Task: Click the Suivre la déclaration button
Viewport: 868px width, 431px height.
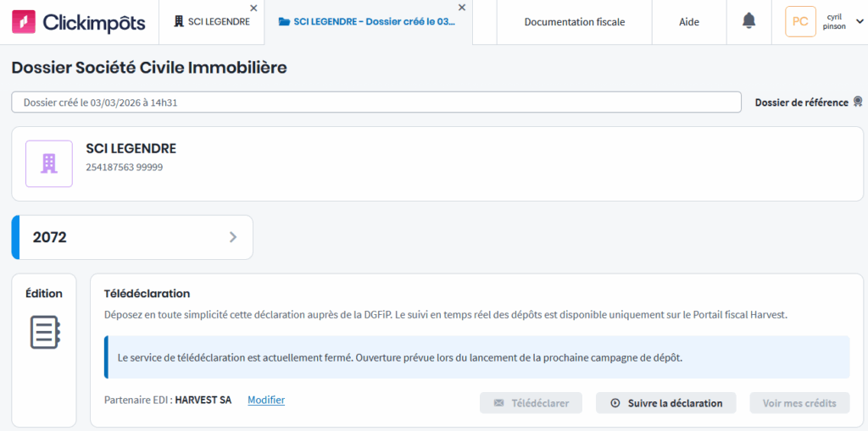Action: coord(665,403)
